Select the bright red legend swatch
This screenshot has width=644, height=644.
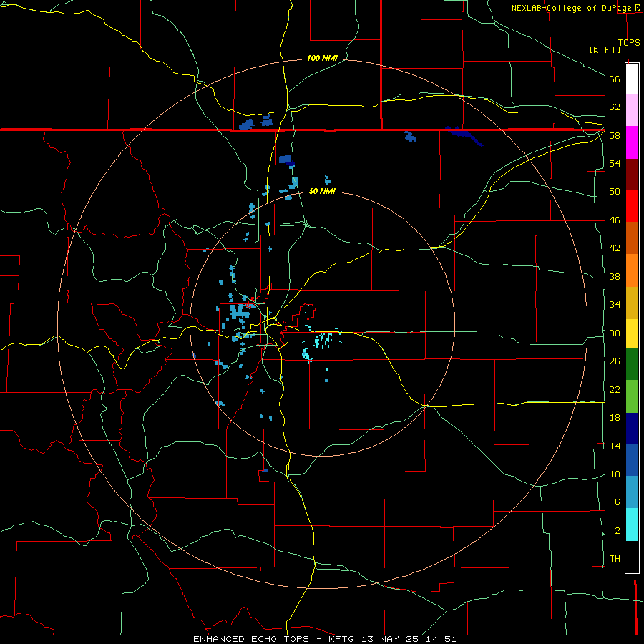632,206
